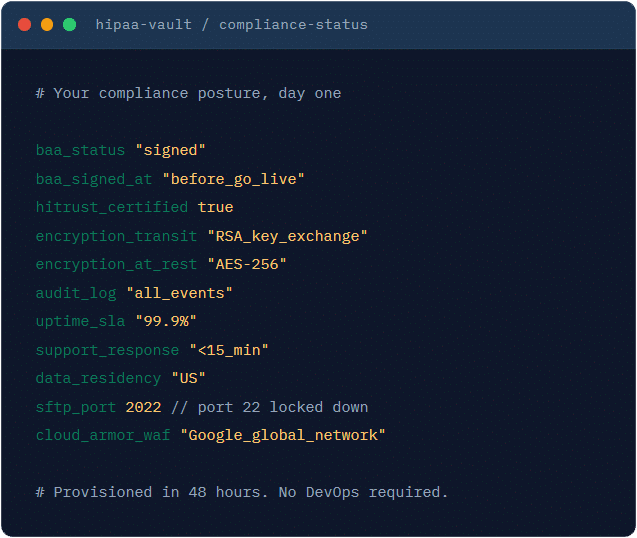
Task: Select the value "99.9%"
Action: pos(166,321)
